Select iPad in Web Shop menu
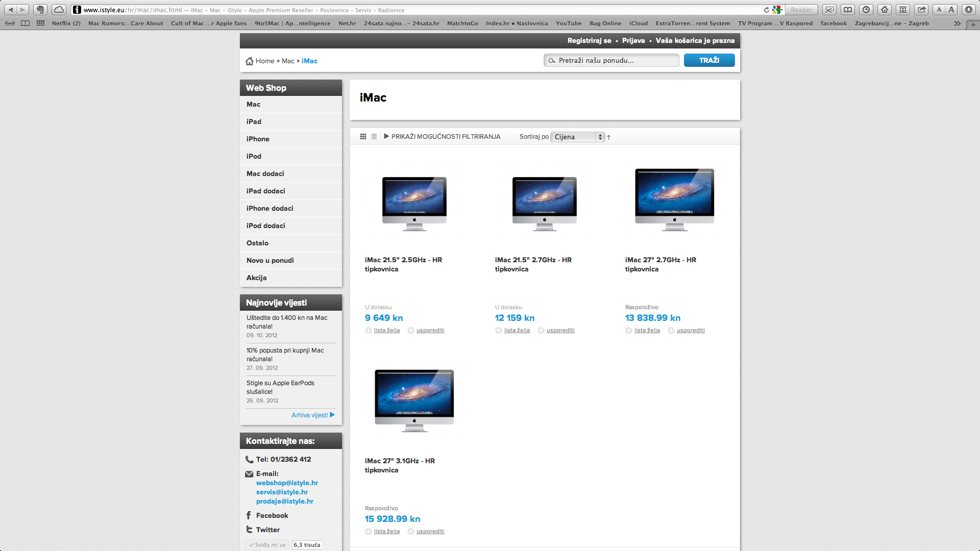Viewport: 980px width, 551px height. coord(291,121)
